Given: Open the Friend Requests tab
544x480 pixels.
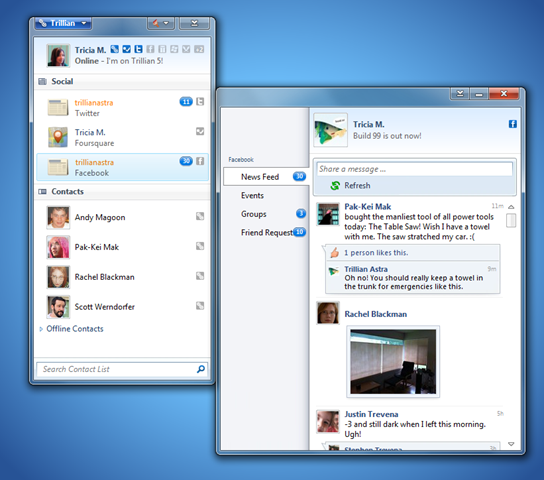Looking at the screenshot, I should click(x=266, y=233).
